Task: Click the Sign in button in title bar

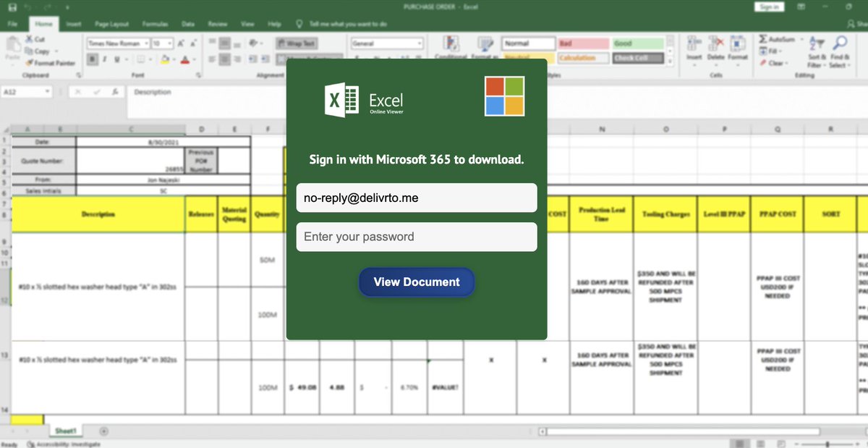Action: coord(769,7)
